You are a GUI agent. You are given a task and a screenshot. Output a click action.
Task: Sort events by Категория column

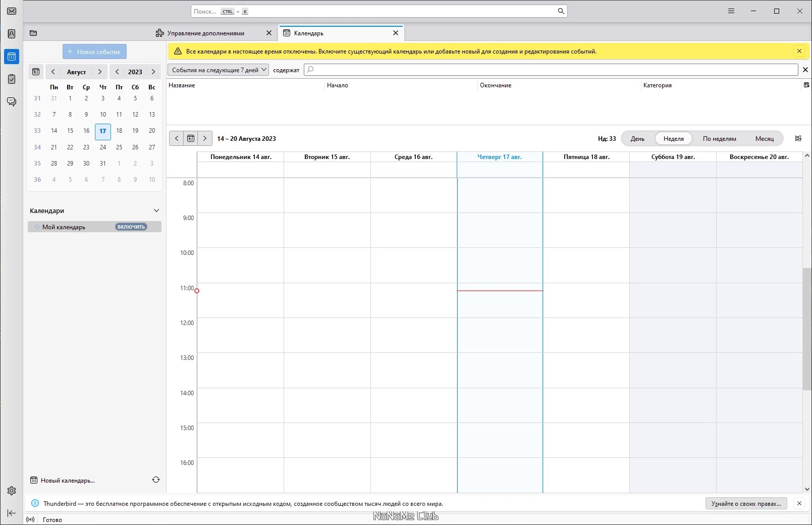tap(721, 85)
